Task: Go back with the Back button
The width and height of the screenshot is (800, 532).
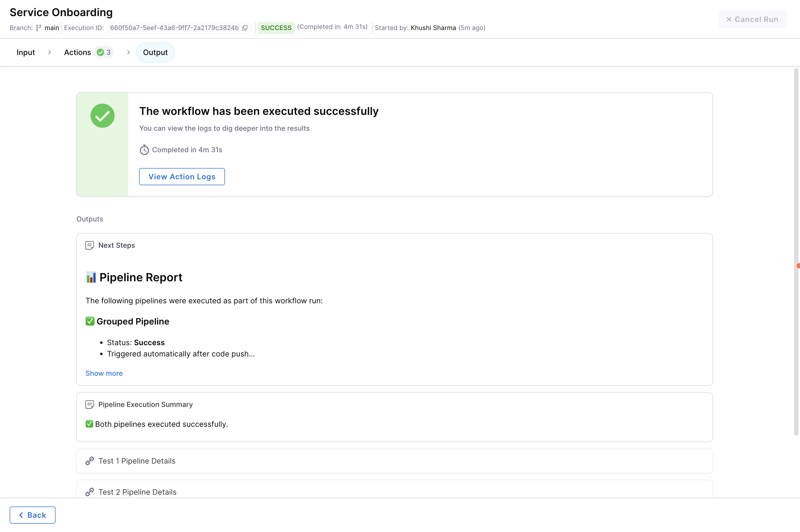Action: coord(32,515)
